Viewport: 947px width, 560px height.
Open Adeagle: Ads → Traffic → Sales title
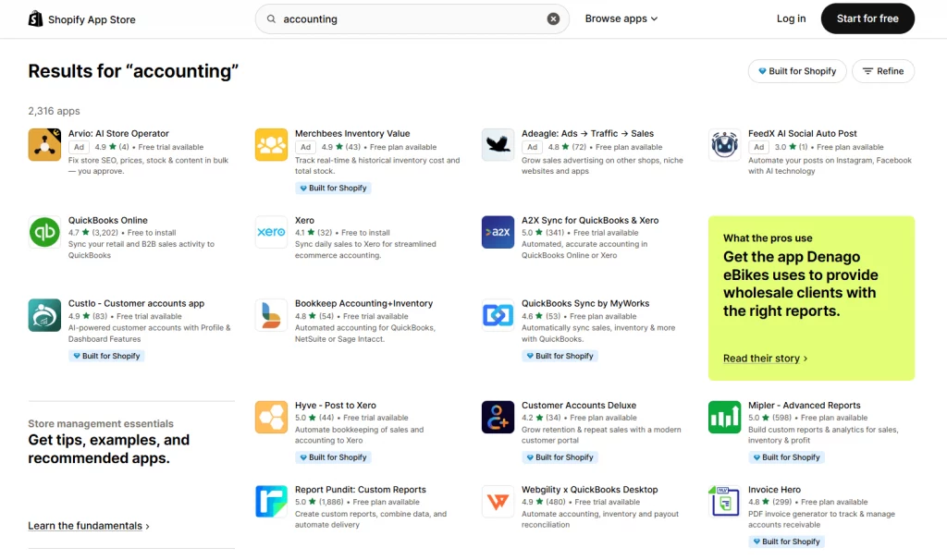click(587, 133)
